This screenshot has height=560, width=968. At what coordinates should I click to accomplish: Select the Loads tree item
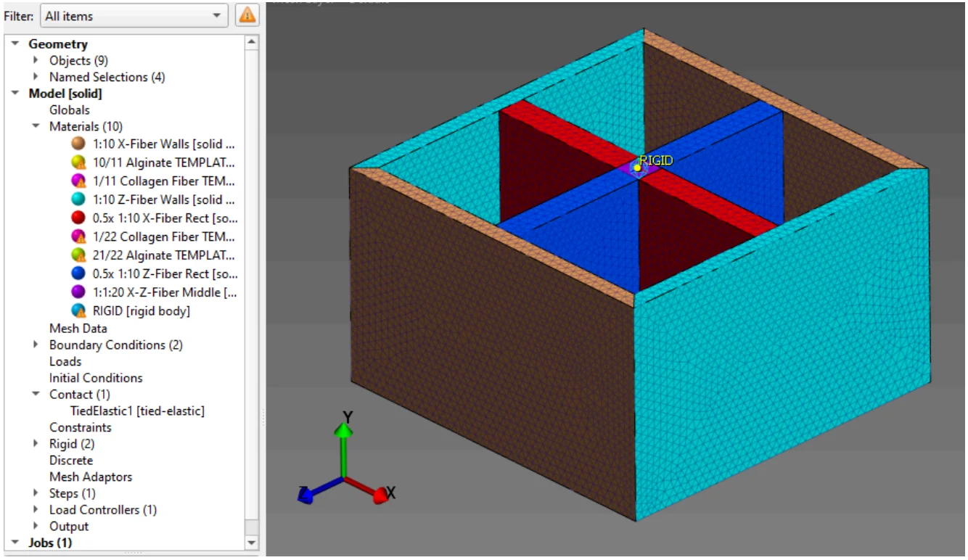65,361
